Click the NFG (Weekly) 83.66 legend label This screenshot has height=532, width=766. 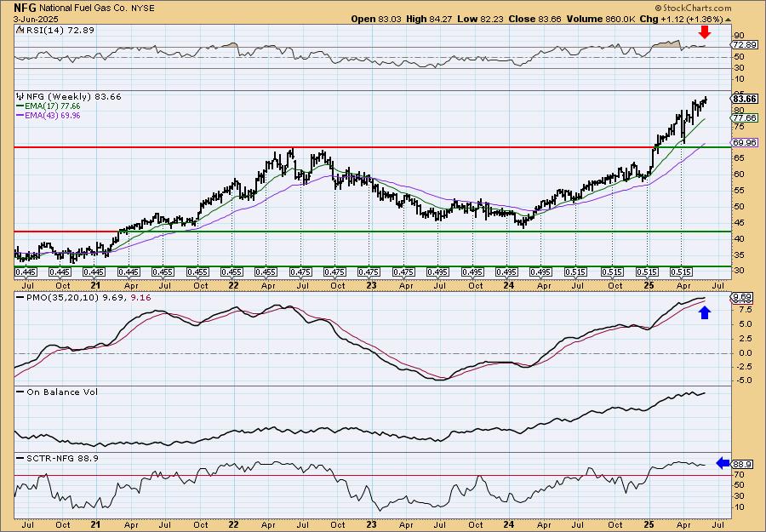pos(73,97)
